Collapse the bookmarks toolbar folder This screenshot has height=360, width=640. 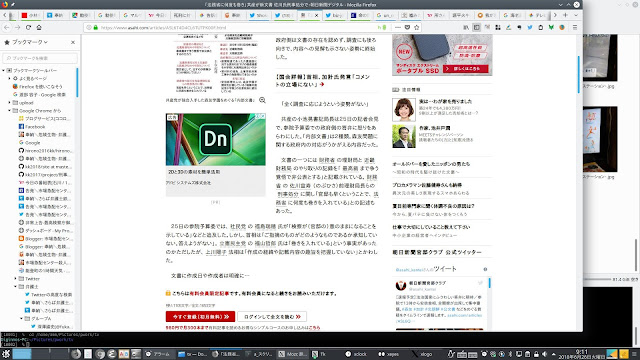tap(4, 70)
